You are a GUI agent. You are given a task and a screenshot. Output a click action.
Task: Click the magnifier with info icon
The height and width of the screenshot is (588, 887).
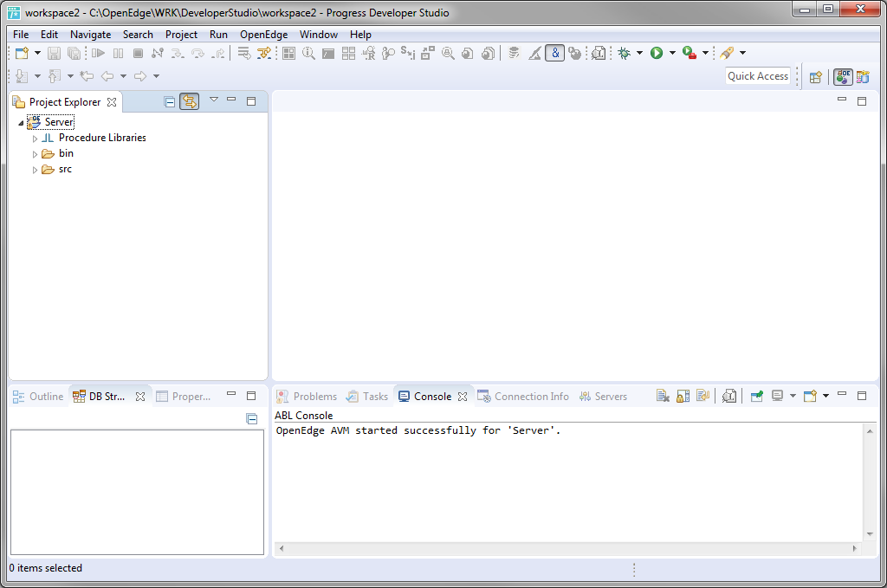[x=309, y=53]
